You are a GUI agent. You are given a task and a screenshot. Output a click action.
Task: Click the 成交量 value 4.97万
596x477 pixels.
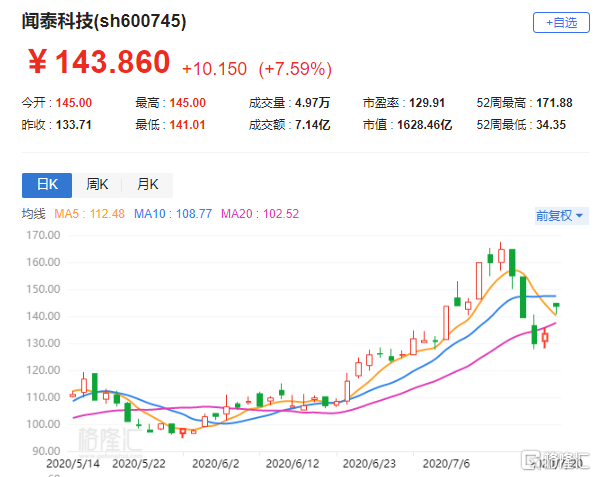(312, 103)
